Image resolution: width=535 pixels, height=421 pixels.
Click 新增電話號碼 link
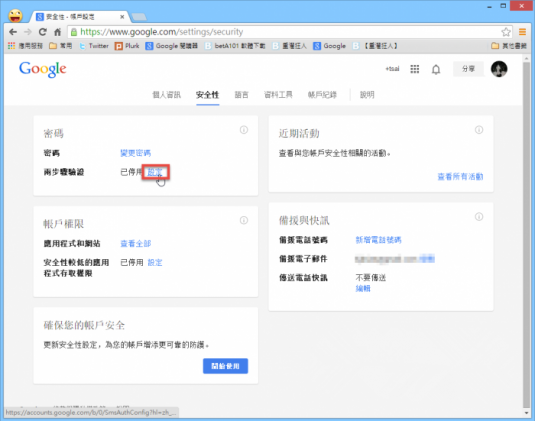point(378,240)
